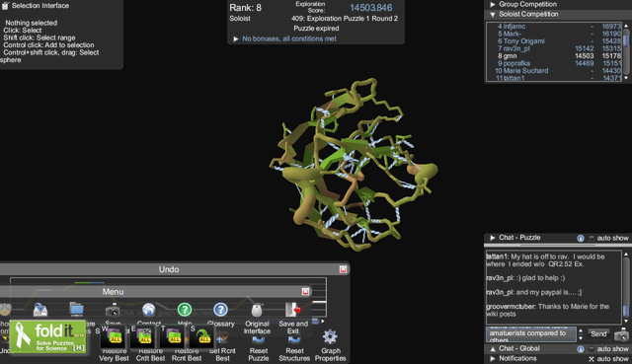Click the screenshot camera icon in chat
The height and width of the screenshot is (364, 632).
[x=621, y=334]
